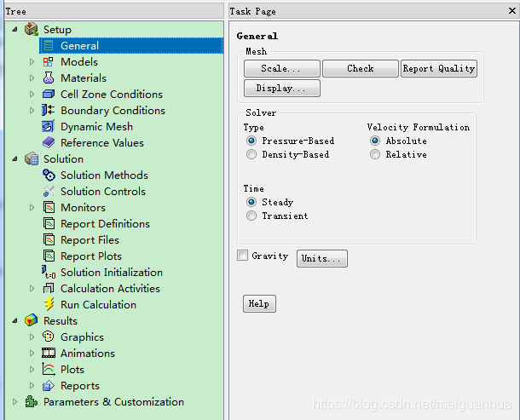Click the Solution Methods icon
This screenshot has width=520, height=420.
pyautogui.click(x=49, y=175)
